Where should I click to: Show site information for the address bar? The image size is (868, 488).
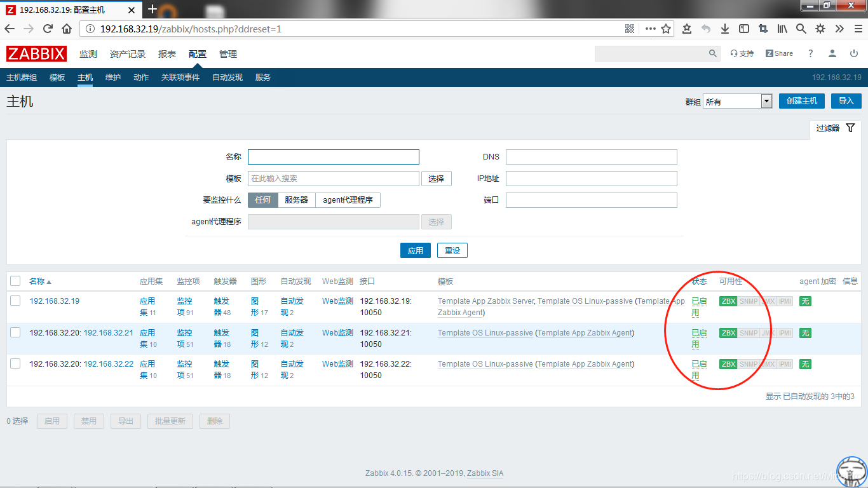tap(90, 29)
